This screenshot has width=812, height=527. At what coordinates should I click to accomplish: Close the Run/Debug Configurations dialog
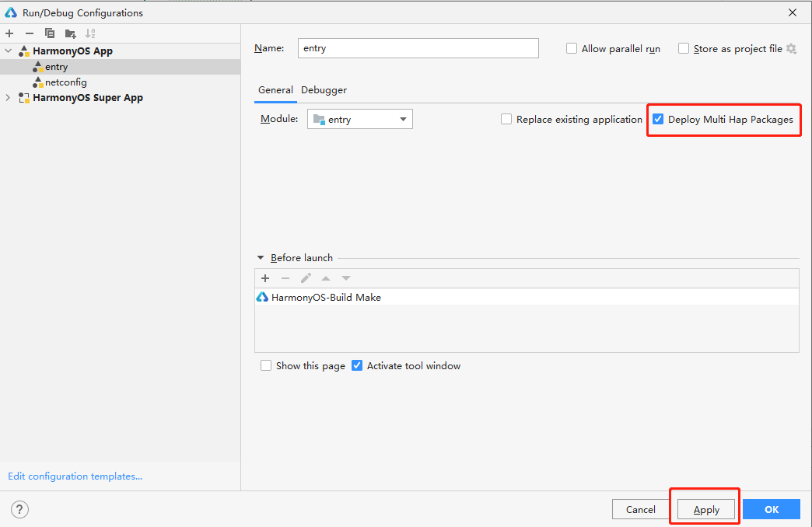coord(793,12)
